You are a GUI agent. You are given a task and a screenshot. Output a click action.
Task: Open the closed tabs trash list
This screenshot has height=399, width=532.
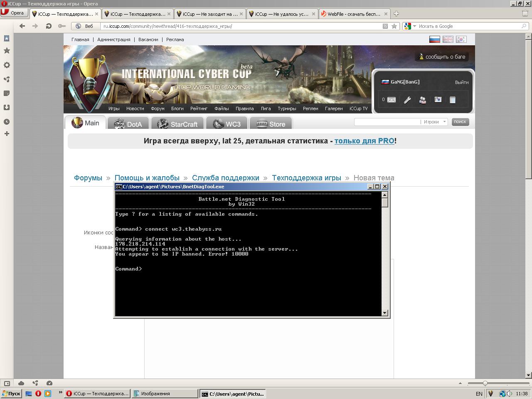pos(525,13)
